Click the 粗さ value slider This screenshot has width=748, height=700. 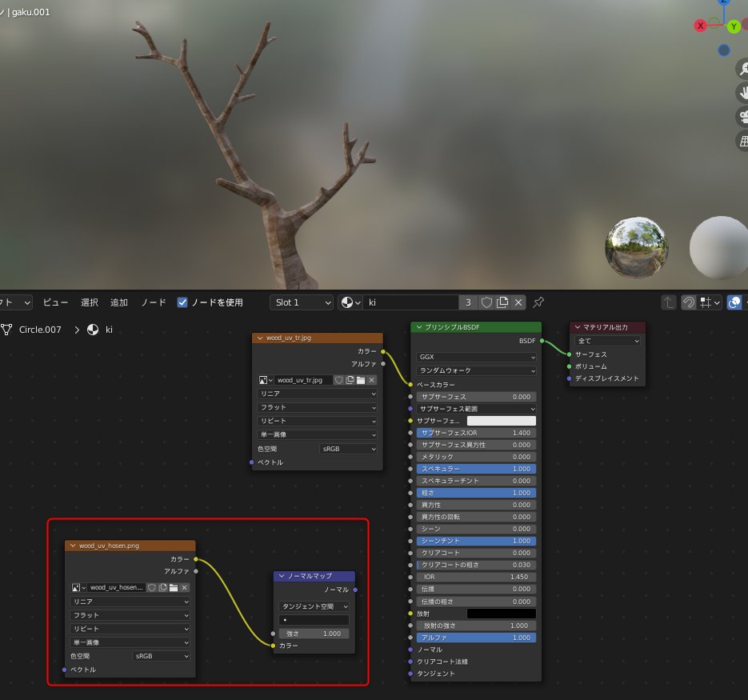476,493
